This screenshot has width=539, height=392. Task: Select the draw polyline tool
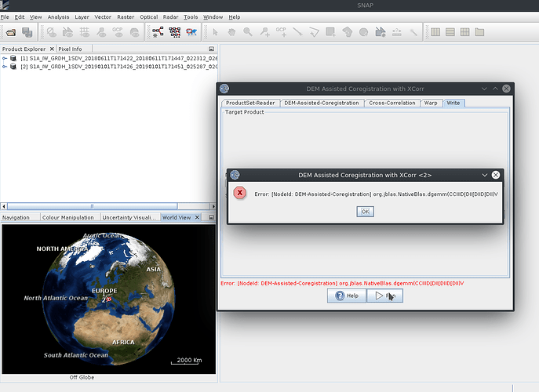(x=314, y=32)
